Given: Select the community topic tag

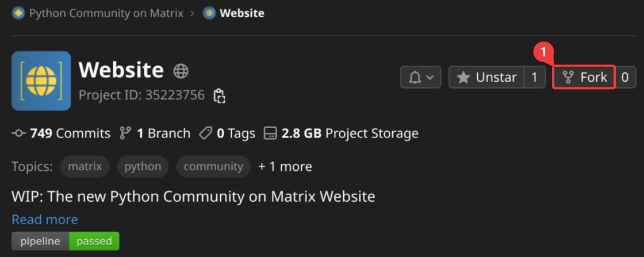Looking at the screenshot, I should coord(213,167).
